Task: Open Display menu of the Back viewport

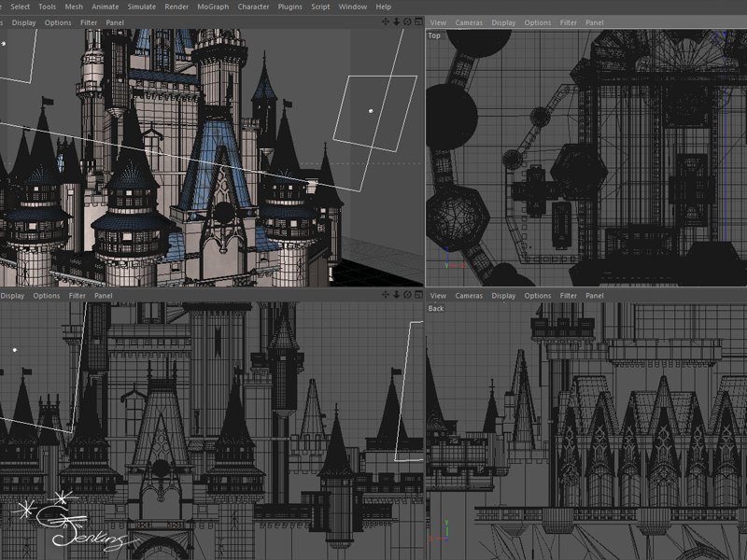Action: [x=503, y=295]
